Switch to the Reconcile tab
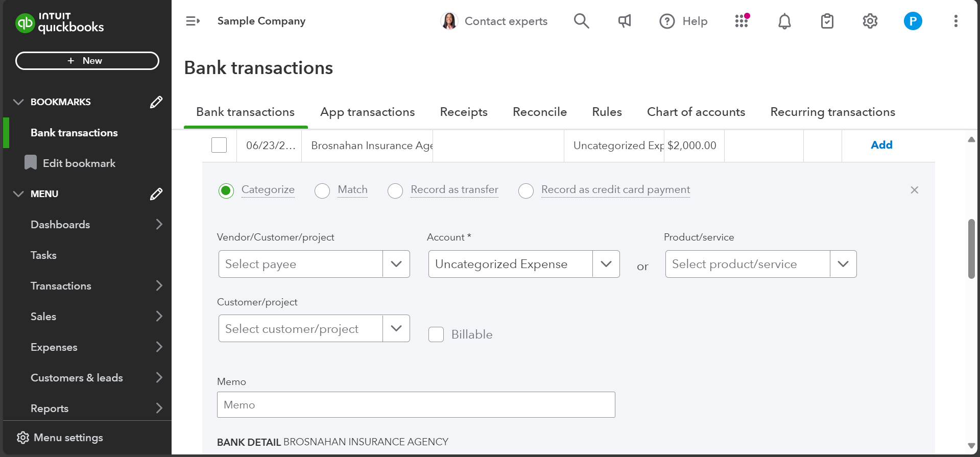This screenshot has height=457, width=980. [539, 112]
